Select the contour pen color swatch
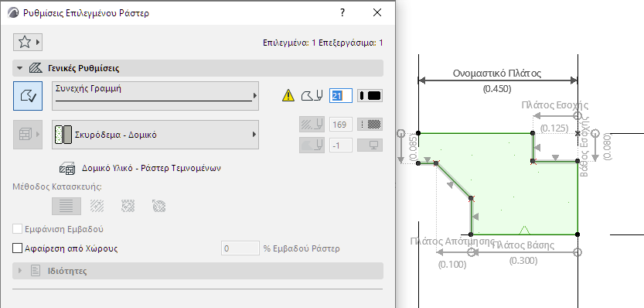644x308 pixels. pyautogui.click(x=370, y=96)
